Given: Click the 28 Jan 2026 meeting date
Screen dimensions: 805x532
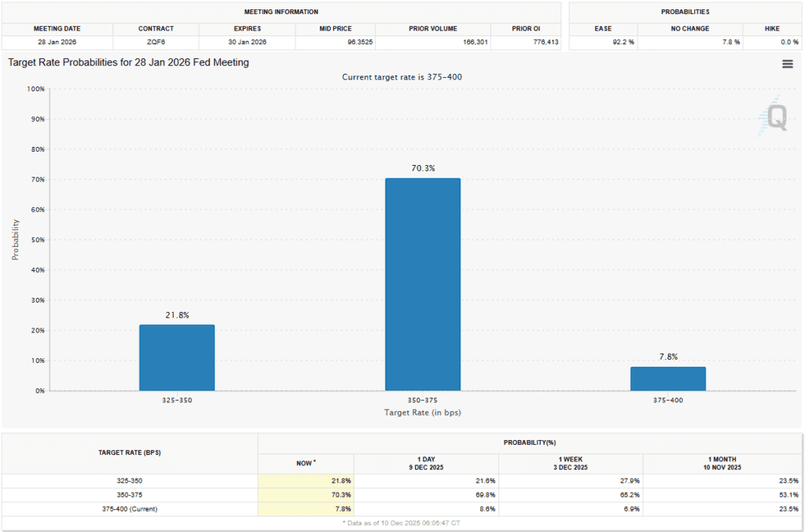Looking at the screenshot, I should point(57,39).
